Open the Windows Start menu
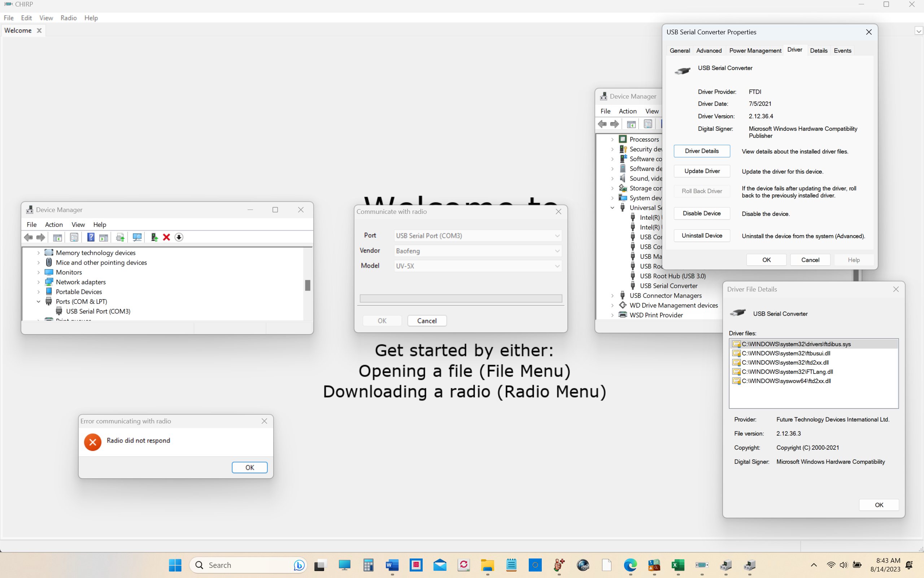Screen dimensions: 924x578 (x=175, y=565)
